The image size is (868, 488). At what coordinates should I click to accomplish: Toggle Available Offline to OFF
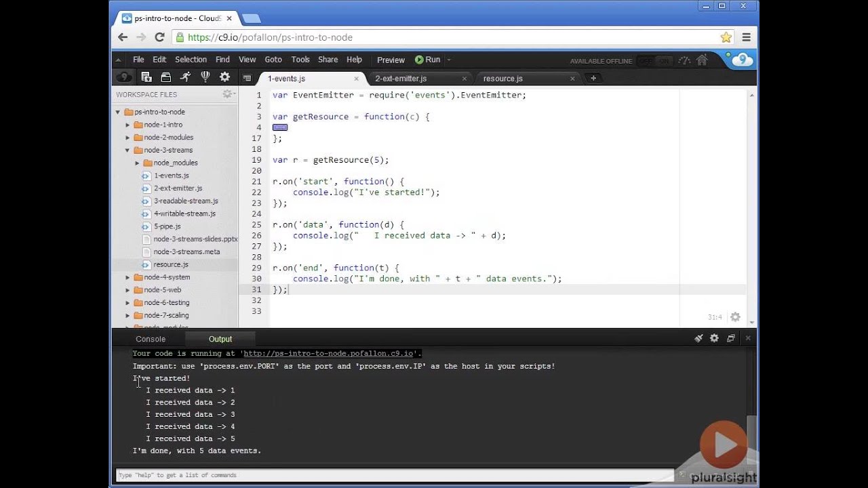646,61
